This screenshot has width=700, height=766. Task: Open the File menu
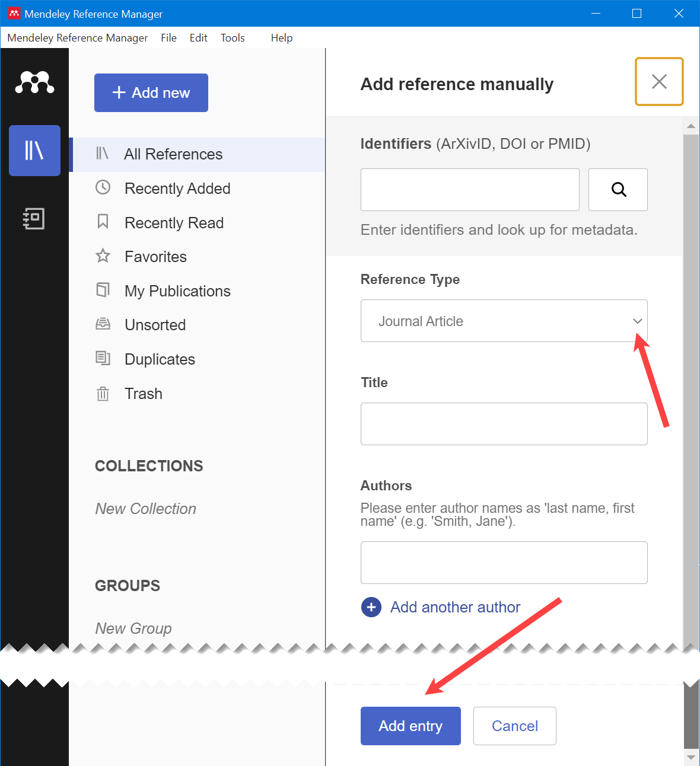click(168, 37)
